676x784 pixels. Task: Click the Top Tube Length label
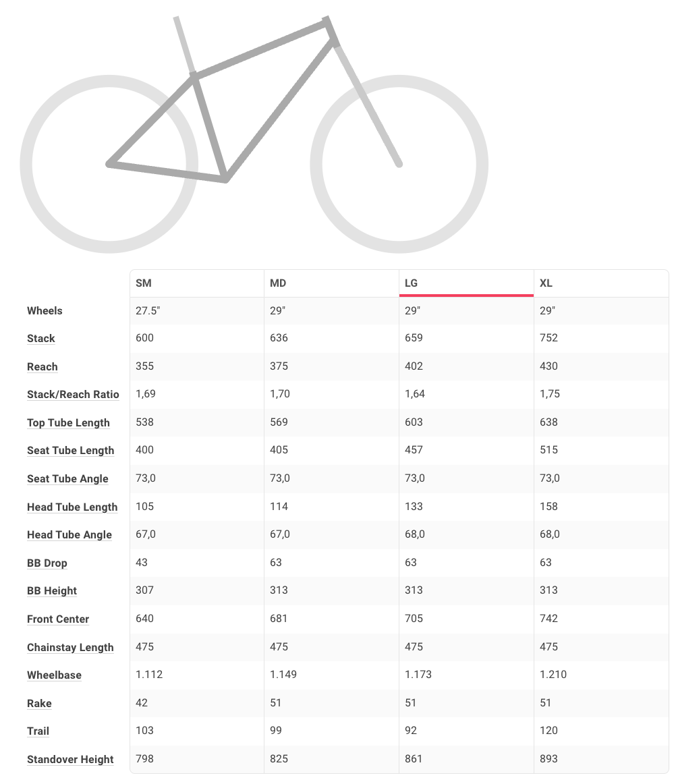coord(68,423)
